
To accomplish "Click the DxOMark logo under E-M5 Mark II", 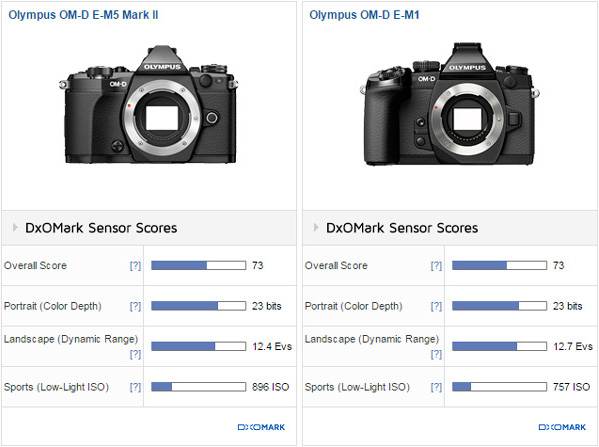I will point(261,427).
